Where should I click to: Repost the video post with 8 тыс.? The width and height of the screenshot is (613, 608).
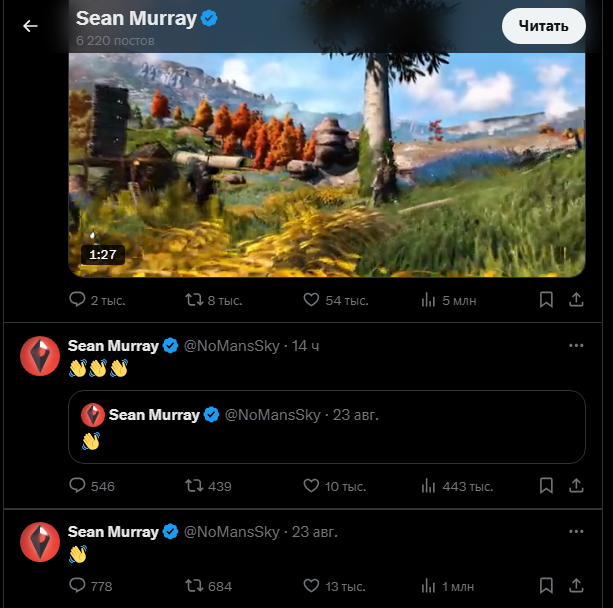(195, 299)
